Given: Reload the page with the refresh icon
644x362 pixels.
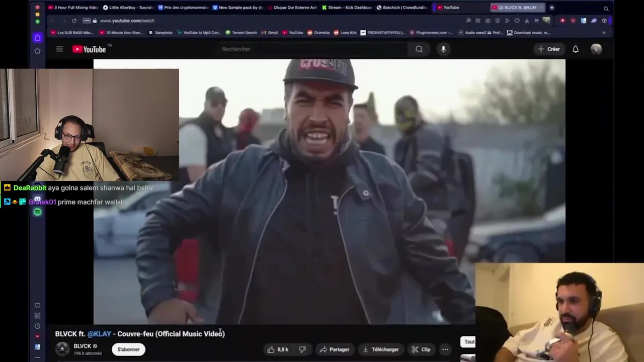Looking at the screenshot, I should (74, 21).
